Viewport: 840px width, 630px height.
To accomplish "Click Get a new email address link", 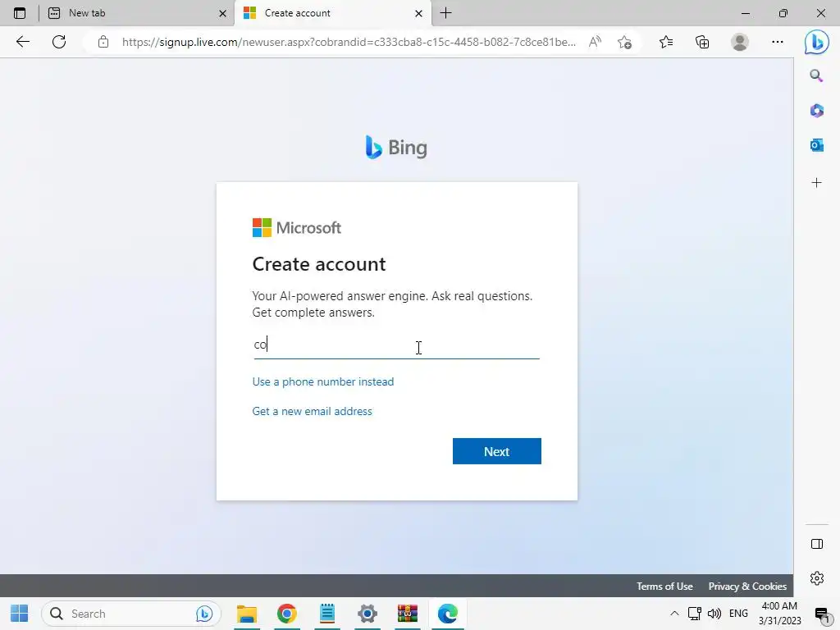I will tap(313, 411).
